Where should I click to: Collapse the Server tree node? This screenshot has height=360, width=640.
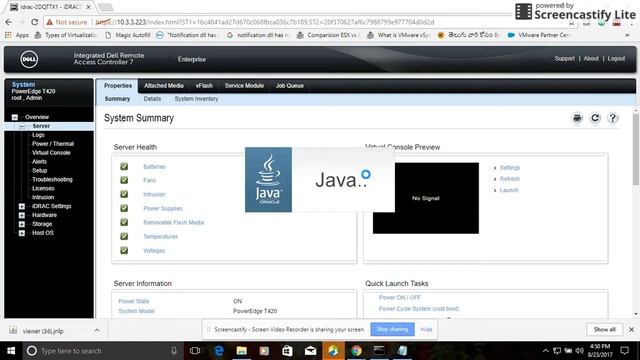[22, 126]
